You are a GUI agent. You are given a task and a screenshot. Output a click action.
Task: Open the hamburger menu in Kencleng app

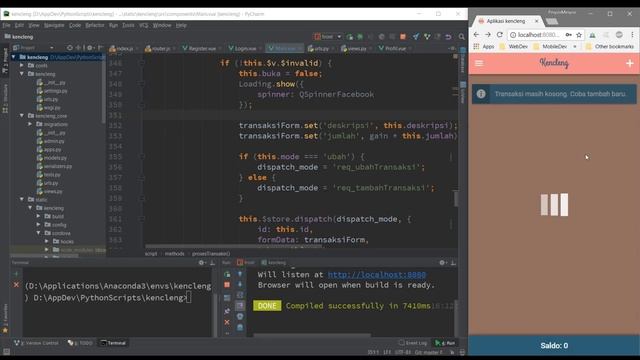pyautogui.click(x=479, y=63)
